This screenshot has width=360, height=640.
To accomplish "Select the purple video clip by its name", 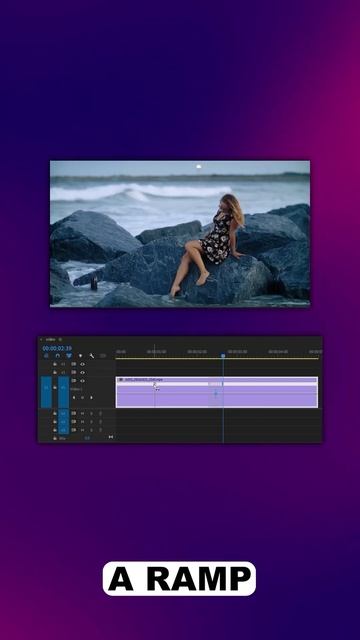I will click(144, 379).
